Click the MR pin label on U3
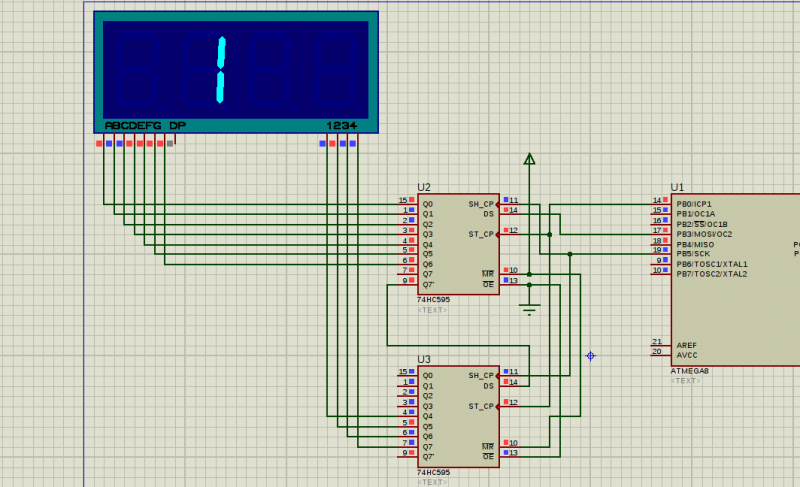Screen dimensions: 800x487 488,447
